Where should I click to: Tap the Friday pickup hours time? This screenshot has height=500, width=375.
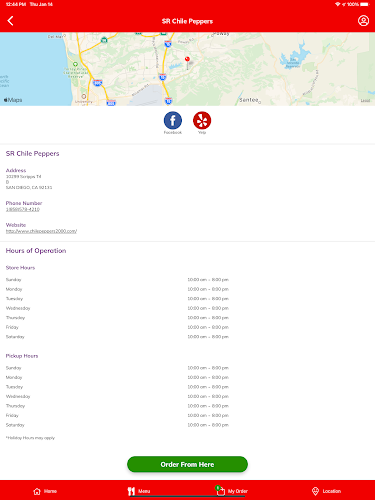(x=208, y=416)
